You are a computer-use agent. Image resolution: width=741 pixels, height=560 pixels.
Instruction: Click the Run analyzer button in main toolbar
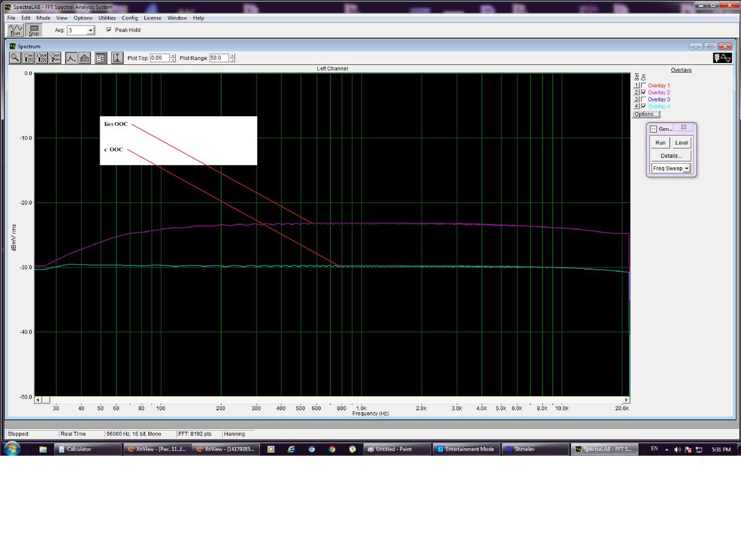point(15,30)
